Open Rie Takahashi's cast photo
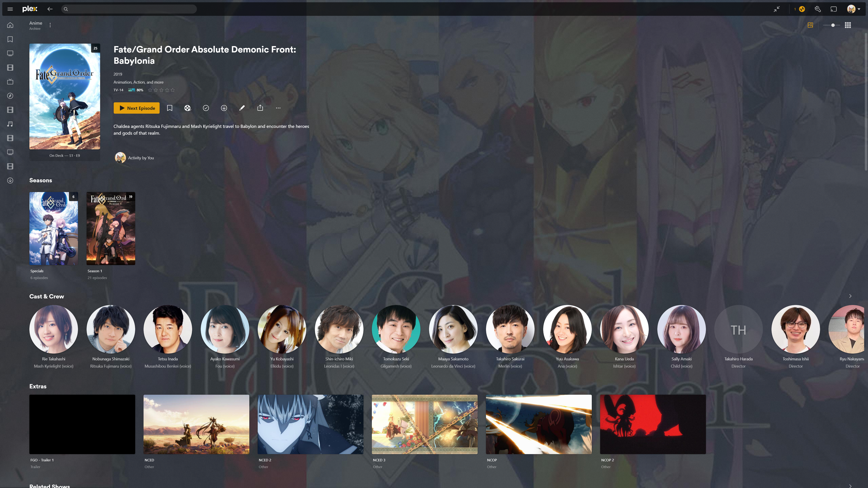Image resolution: width=868 pixels, height=488 pixels. tap(54, 329)
